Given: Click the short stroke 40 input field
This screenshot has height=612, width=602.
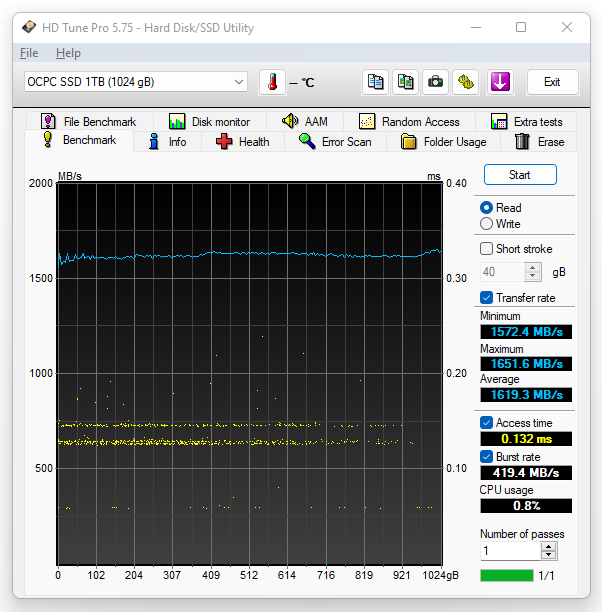Looking at the screenshot, I should click(x=502, y=272).
